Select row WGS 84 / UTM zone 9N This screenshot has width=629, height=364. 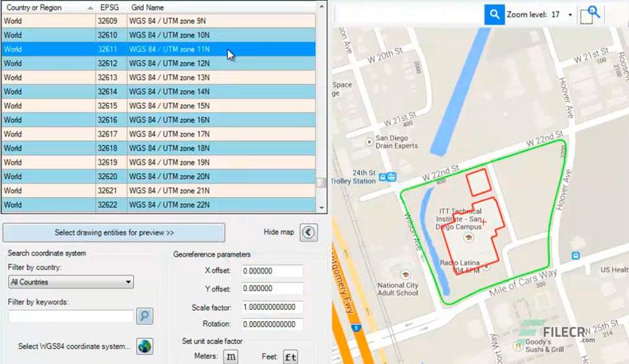pos(159,21)
